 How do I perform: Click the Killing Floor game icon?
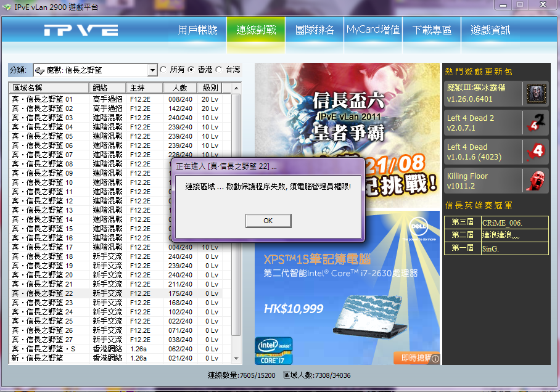point(536,181)
